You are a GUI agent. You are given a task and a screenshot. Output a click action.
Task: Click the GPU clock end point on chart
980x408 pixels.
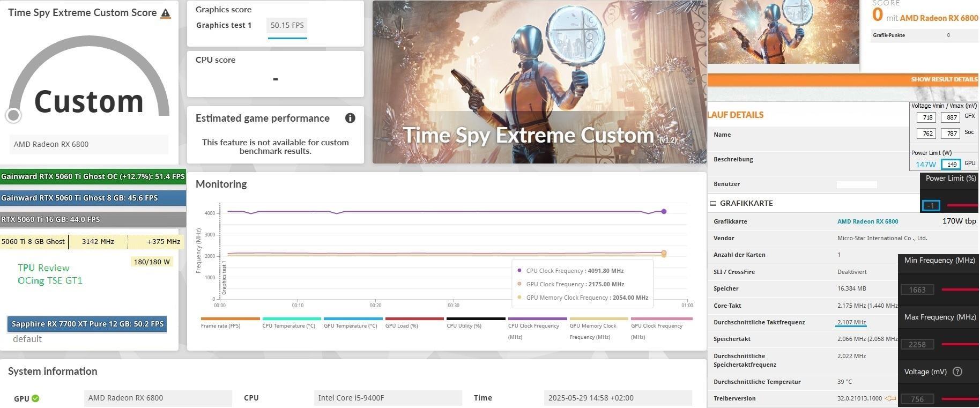click(x=664, y=253)
